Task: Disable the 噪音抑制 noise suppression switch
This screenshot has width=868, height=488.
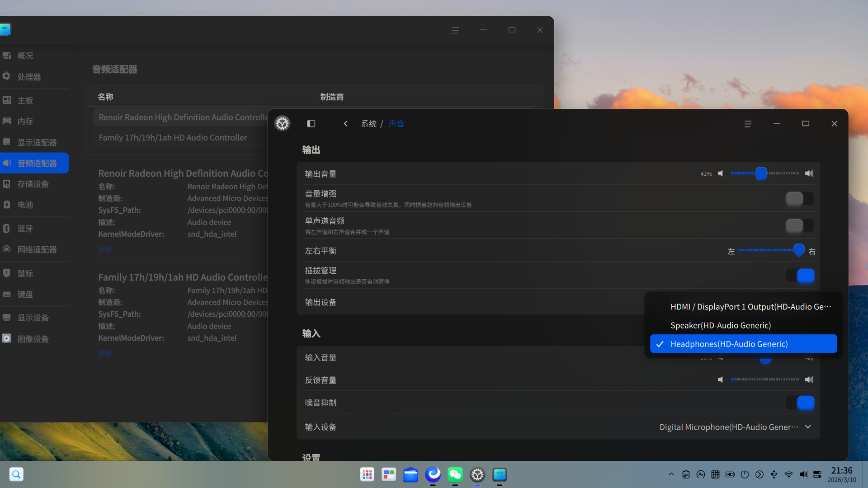Action: click(799, 403)
